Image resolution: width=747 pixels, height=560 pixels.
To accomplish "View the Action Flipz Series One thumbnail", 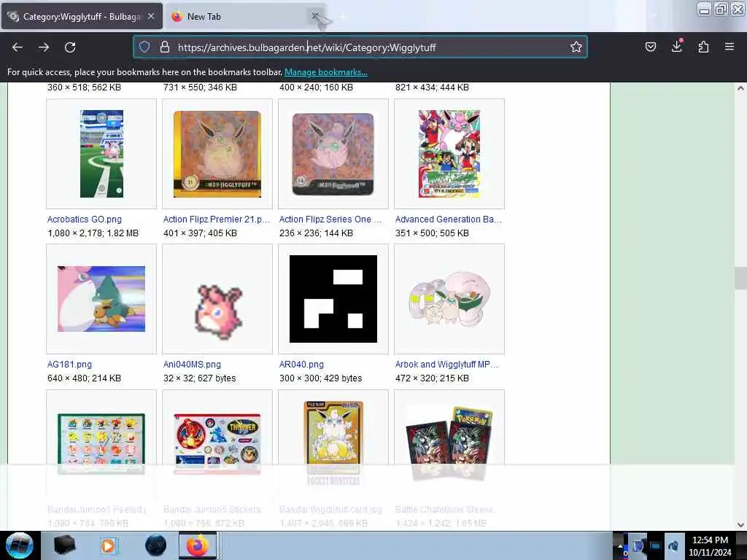I will pos(333,154).
